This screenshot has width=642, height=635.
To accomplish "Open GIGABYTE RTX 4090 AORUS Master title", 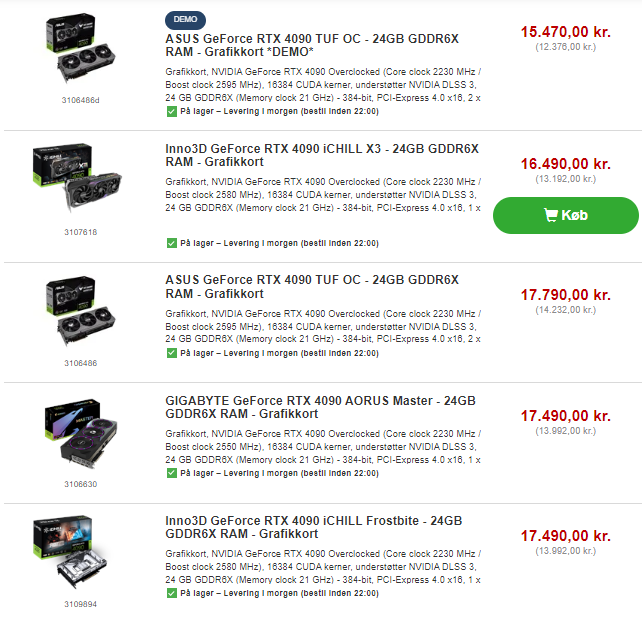I will (320, 407).
